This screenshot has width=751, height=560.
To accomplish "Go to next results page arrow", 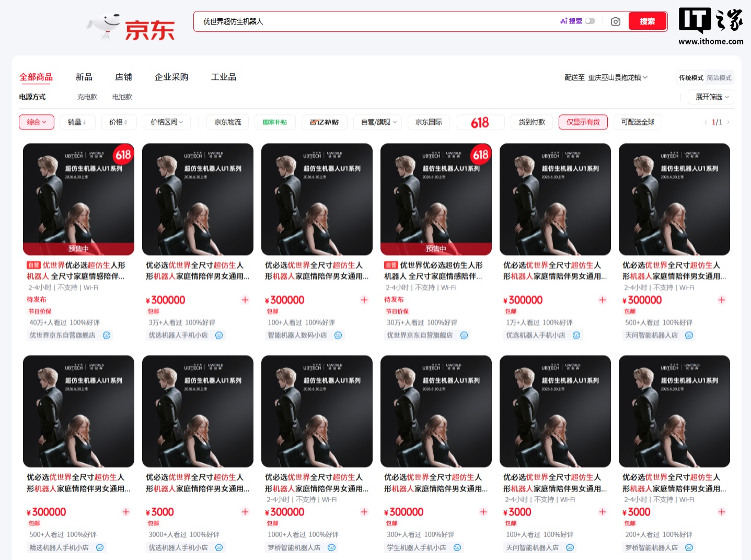I will (x=728, y=122).
